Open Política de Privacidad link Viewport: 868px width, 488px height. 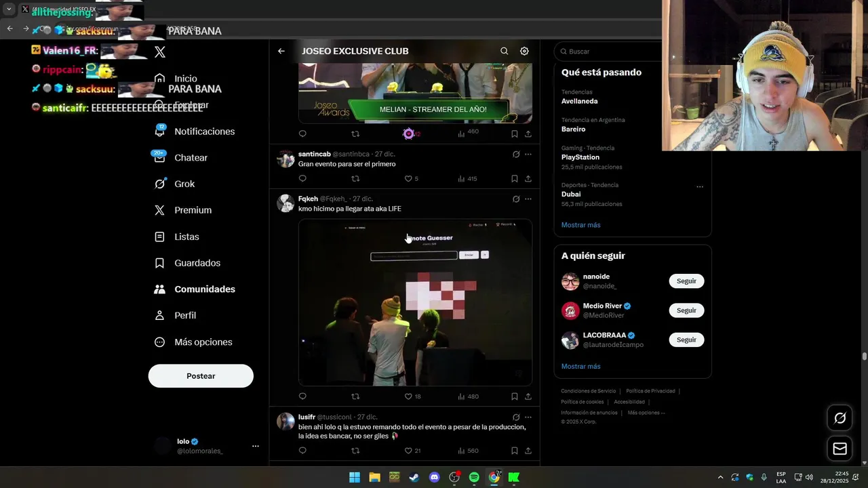[x=650, y=391]
